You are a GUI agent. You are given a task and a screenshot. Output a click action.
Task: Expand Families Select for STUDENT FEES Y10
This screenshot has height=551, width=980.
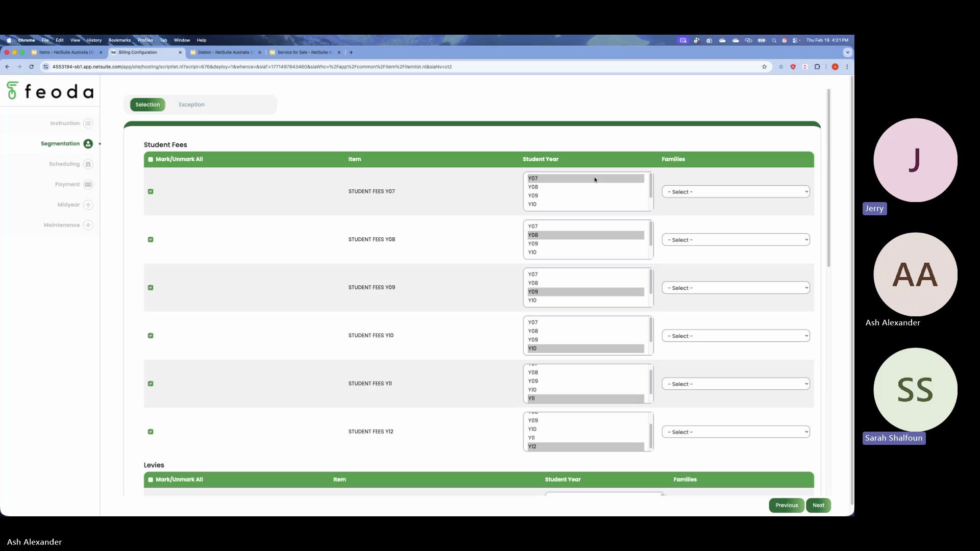pos(736,336)
